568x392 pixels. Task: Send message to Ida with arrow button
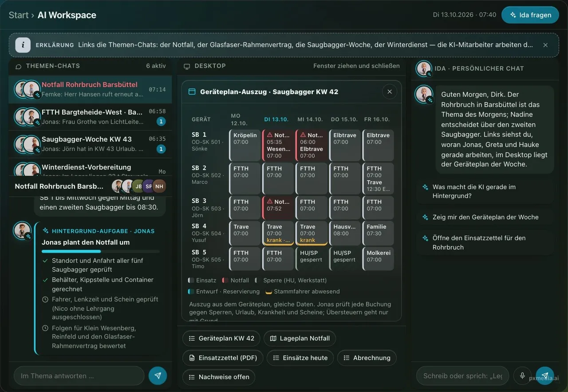545,376
